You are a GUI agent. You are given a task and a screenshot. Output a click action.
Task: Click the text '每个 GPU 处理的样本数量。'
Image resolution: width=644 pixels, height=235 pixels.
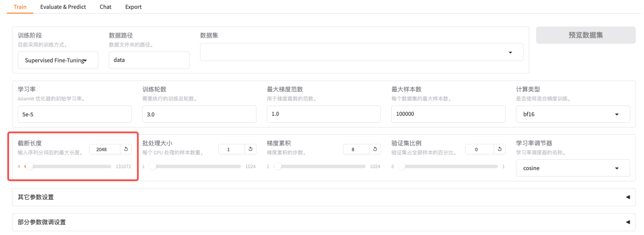point(173,153)
